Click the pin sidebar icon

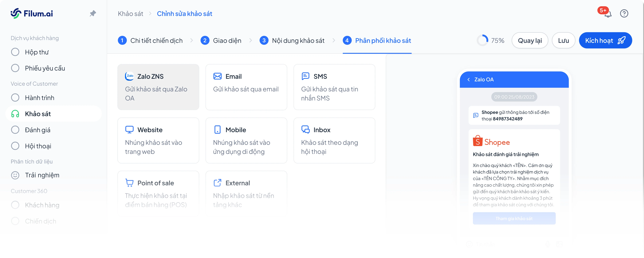click(x=93, y=13)
